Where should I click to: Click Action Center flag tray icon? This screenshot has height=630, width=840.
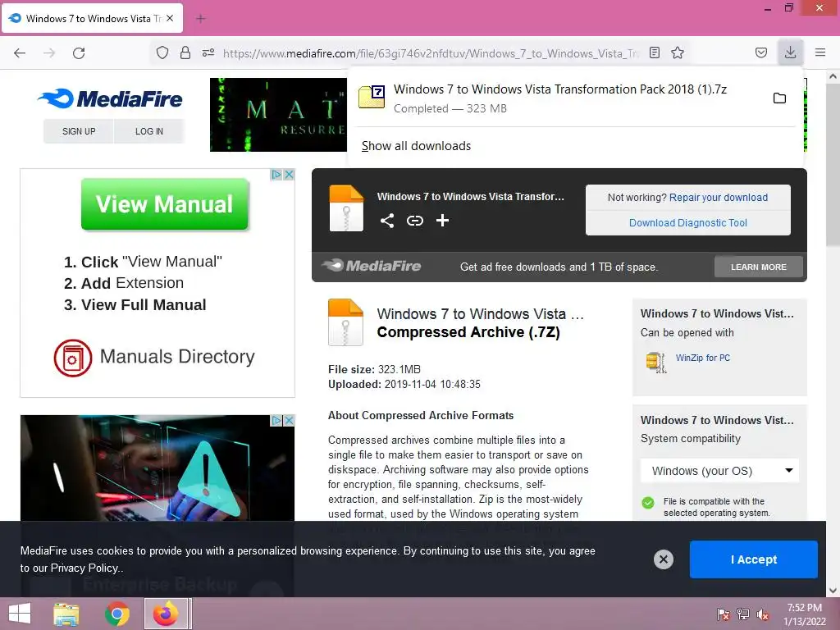[x=724, y=614]
